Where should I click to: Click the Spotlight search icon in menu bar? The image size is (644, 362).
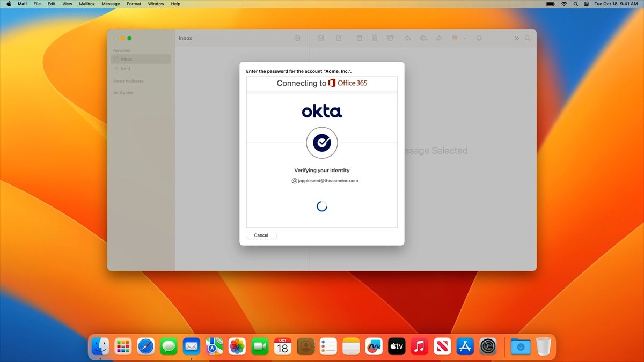[x=575, y=4]
